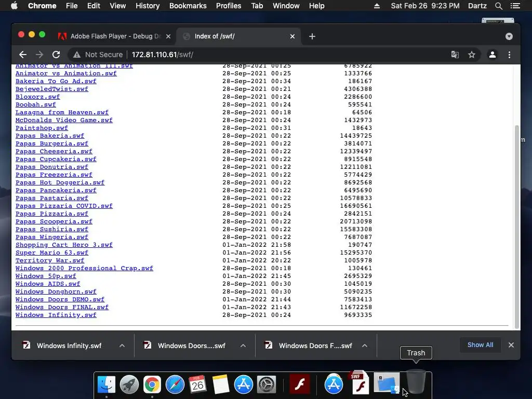
Task: Close the Adobe Flash Player tab
Action: click(168, 36)
